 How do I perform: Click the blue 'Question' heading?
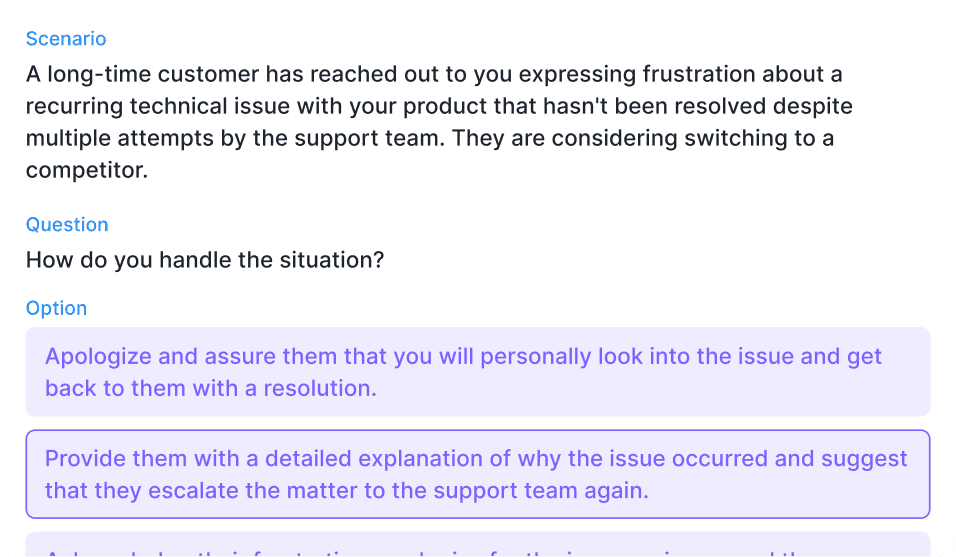67,224
